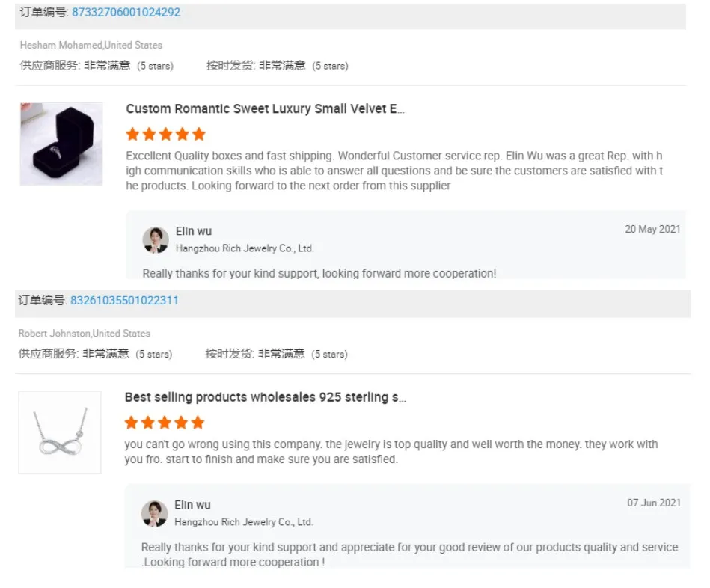Screen dimensions: 710x588
Task: Click the infinity necklace product thumbnail
Action: coord(60,432)
